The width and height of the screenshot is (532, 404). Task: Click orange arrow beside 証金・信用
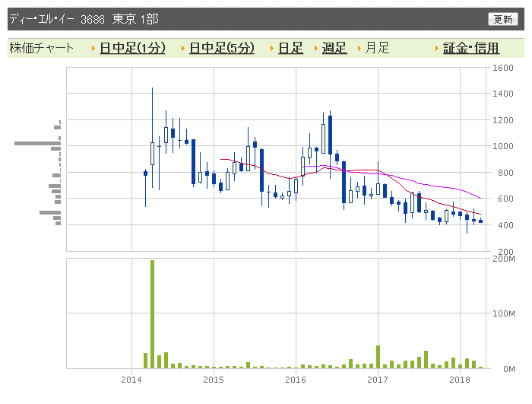click(x=437, y=48)
